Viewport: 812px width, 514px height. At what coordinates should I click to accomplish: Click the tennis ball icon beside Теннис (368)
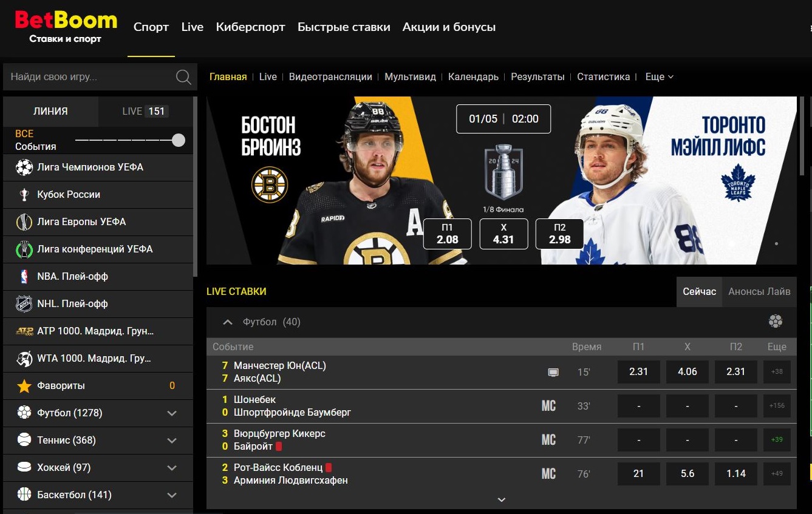24,440
